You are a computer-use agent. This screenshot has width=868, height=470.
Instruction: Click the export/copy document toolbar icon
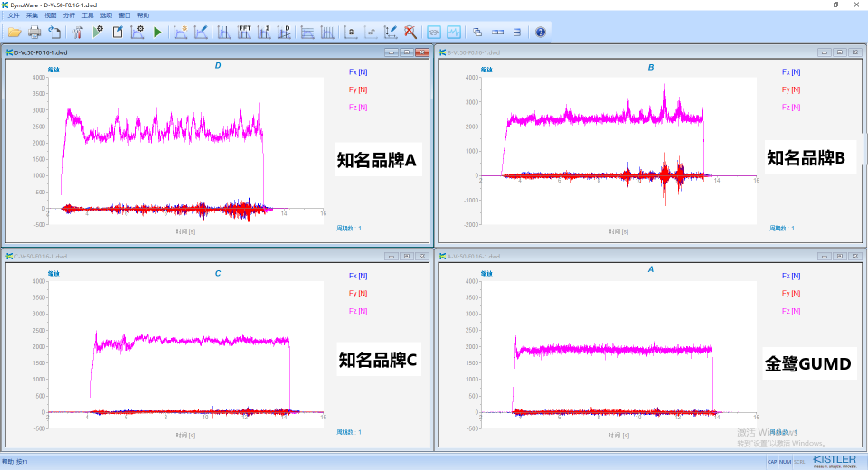click(54, 33)
